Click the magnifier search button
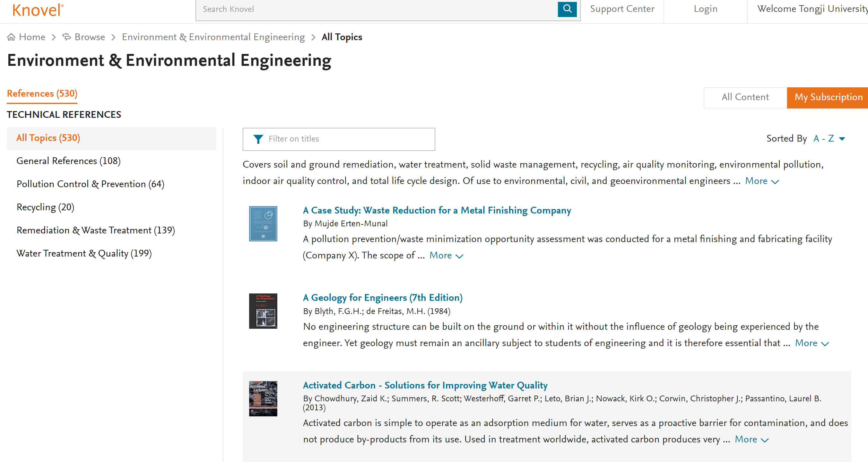The height and width of the screenshot is (462, 868). [x=567, y=9]
